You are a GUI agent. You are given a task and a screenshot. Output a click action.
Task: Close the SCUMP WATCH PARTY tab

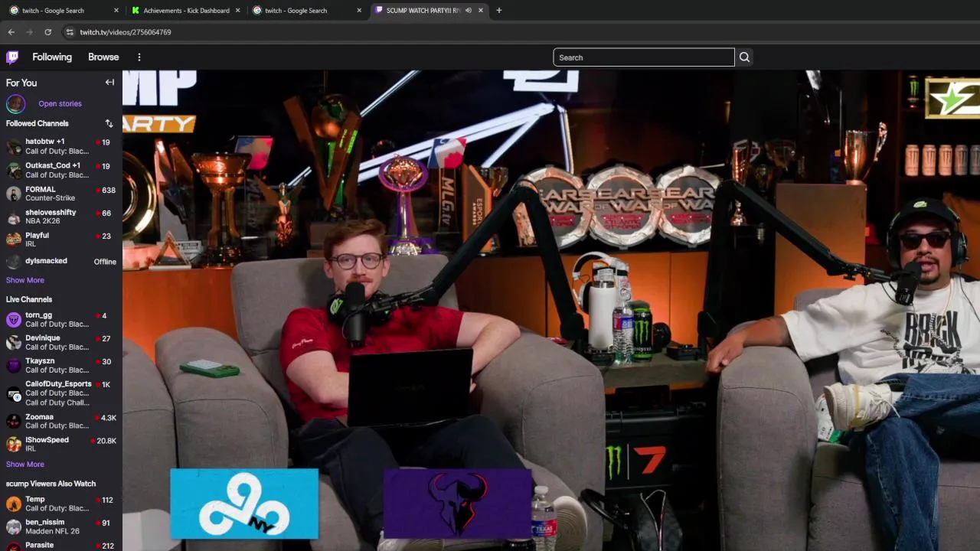click(x=481, y=11)
